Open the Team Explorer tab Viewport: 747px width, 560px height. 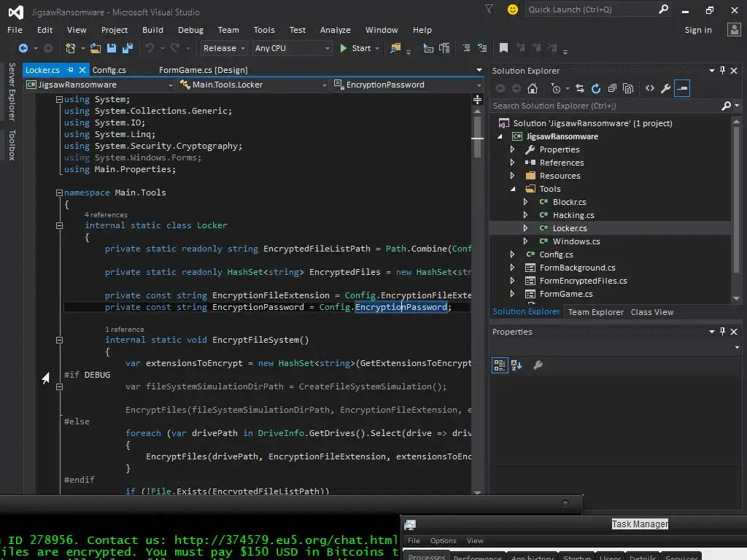click(595, 312)
